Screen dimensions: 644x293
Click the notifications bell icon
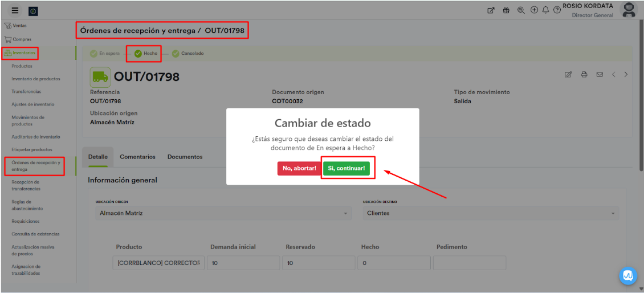pyautogui.click(x=545, y=10)
